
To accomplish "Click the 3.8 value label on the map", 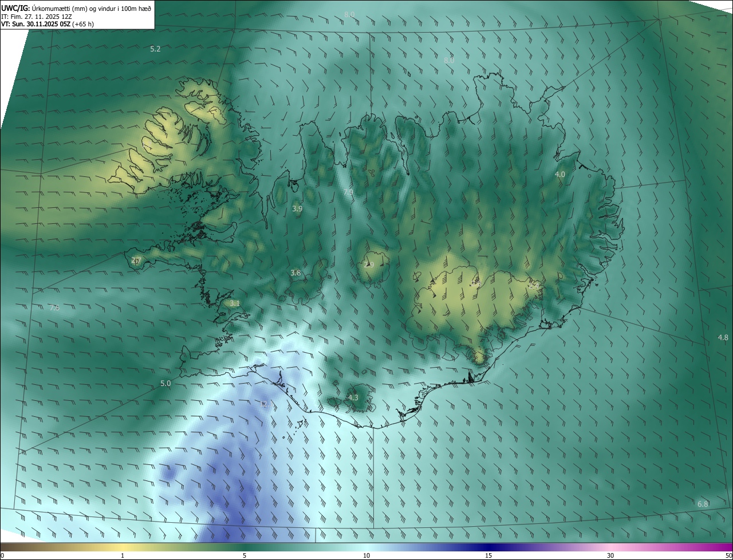I will [295, 273].
